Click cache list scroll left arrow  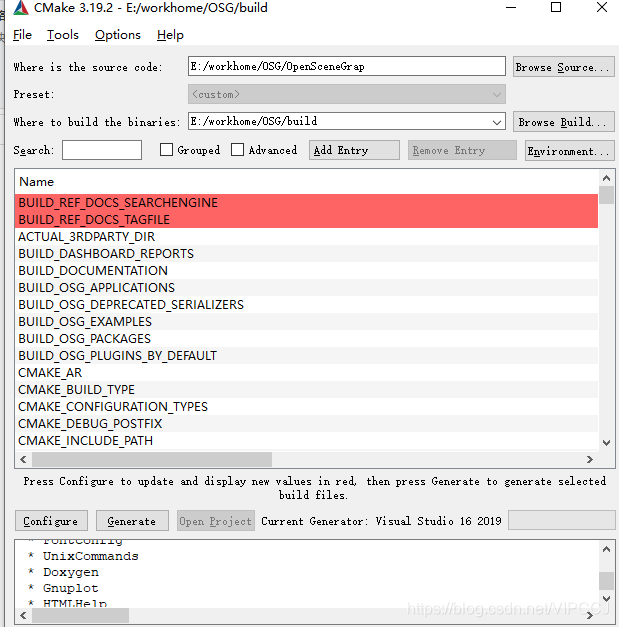[23, 459]
